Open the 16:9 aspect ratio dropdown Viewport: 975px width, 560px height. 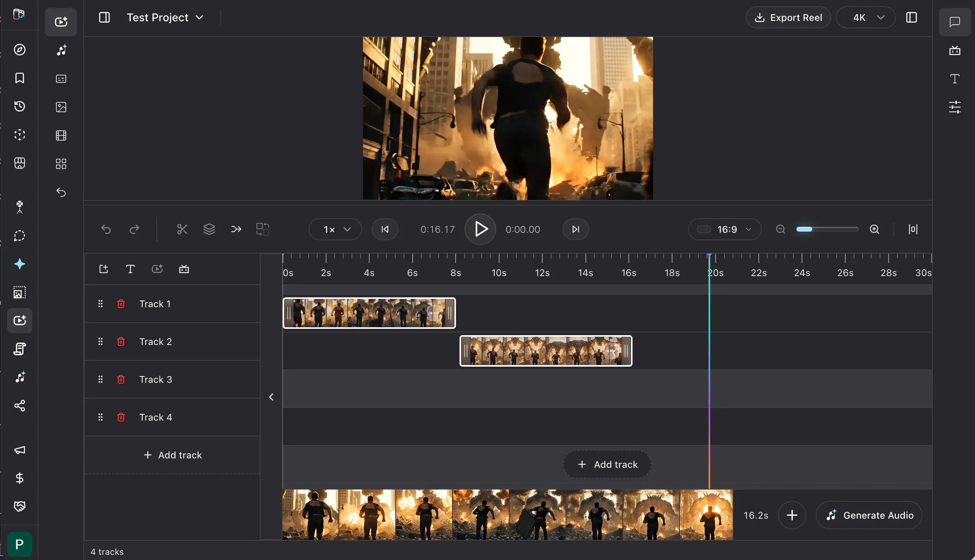725,229
